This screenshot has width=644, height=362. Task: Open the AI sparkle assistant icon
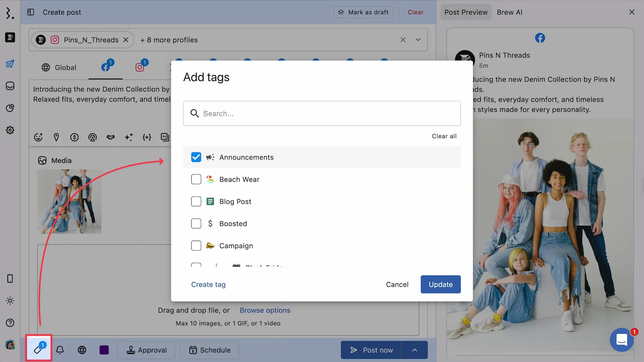point(129,137)
